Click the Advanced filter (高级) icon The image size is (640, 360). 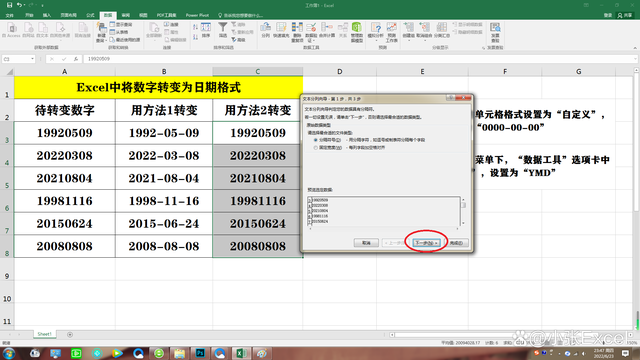239,40
